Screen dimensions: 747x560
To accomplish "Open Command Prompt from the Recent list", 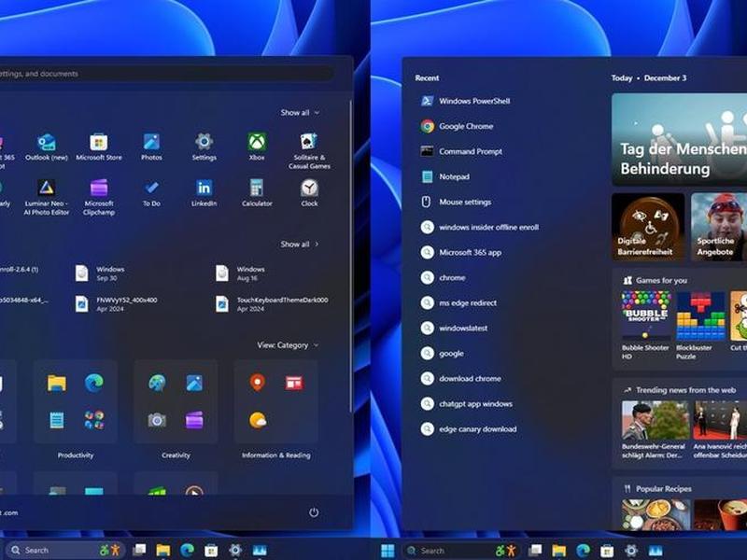I will coord(461,151).
